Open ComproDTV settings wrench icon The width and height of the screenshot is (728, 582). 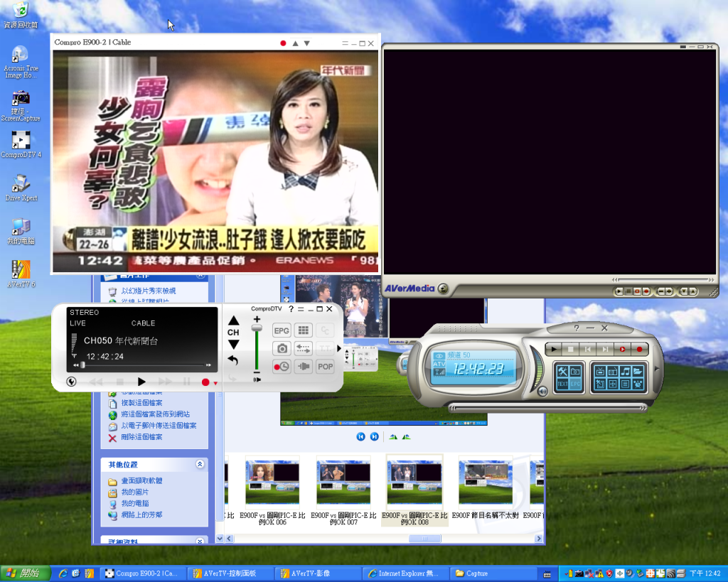click(72, 382)
